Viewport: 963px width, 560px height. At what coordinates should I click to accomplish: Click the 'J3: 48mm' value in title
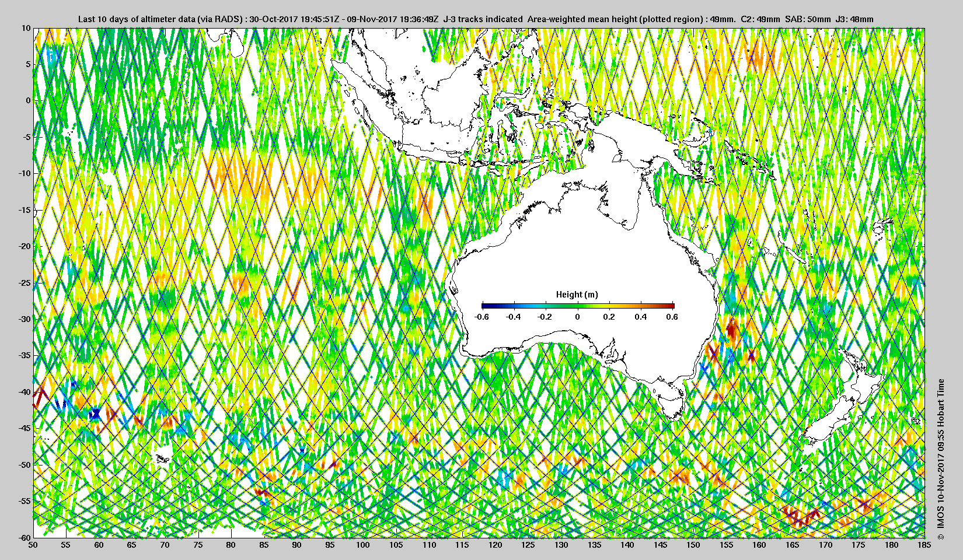pos(854,19)
